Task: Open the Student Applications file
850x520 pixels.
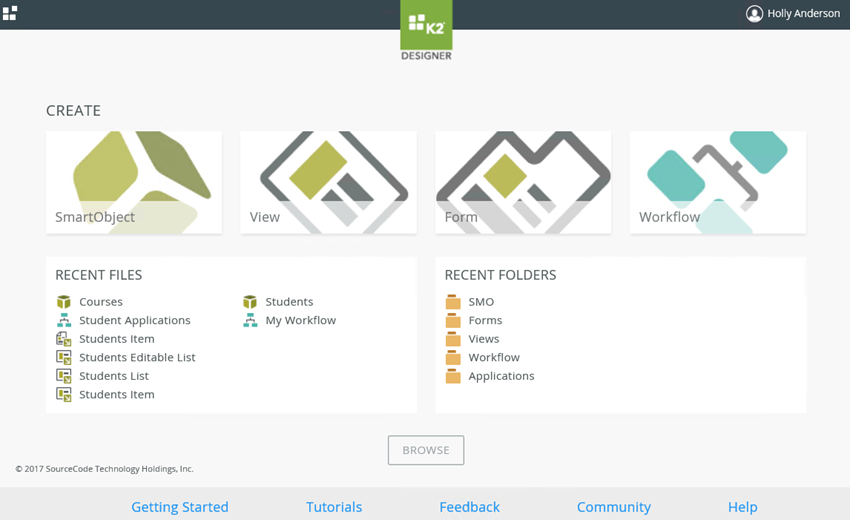Action: (135, 320)
